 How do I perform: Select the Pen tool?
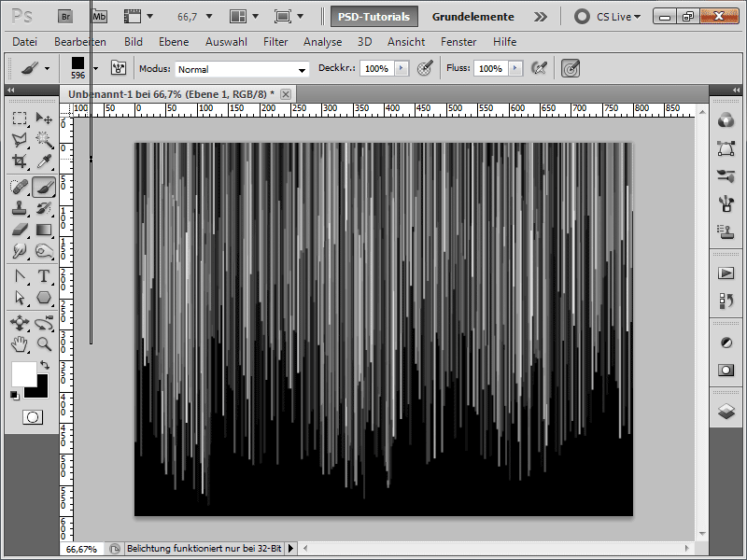pyautogui.click(x=20, y=276)
